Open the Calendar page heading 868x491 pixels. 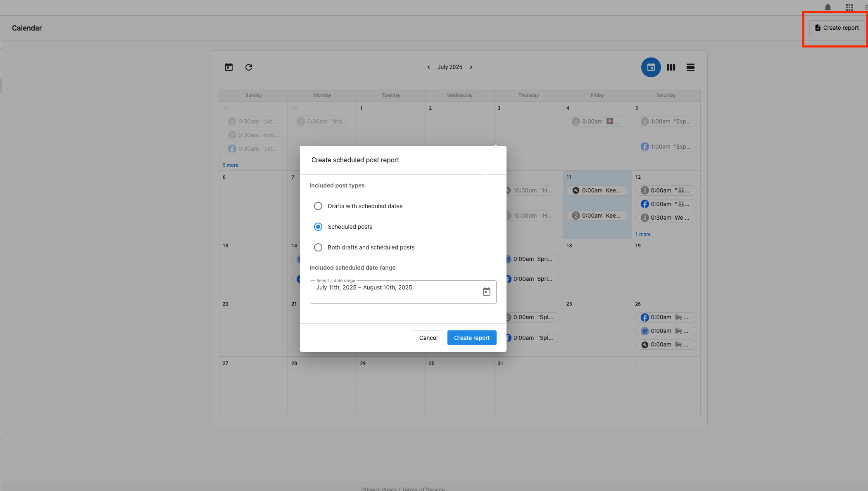tap(26, 28)
